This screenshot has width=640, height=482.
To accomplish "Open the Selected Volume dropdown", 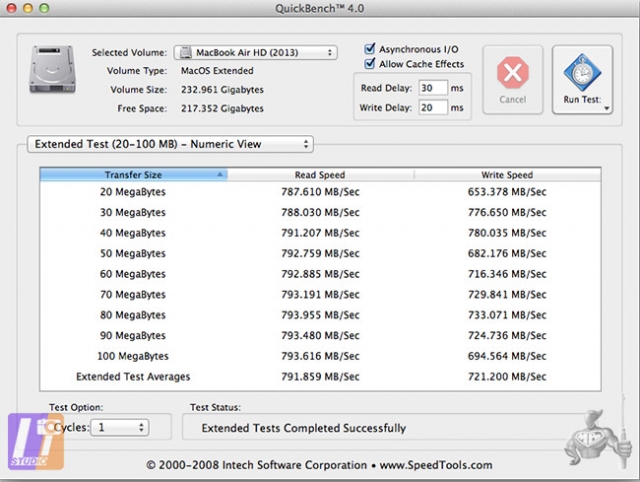I will coord(256,52).
